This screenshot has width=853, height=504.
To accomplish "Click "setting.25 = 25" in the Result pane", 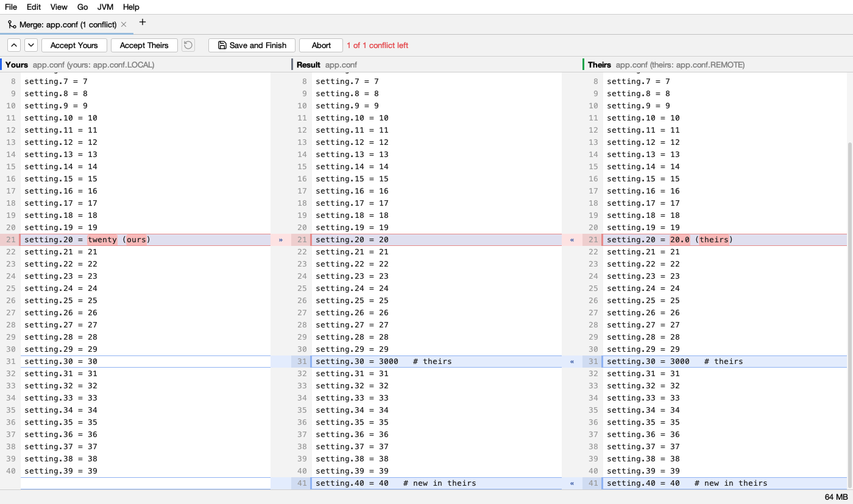I will 352,301.
